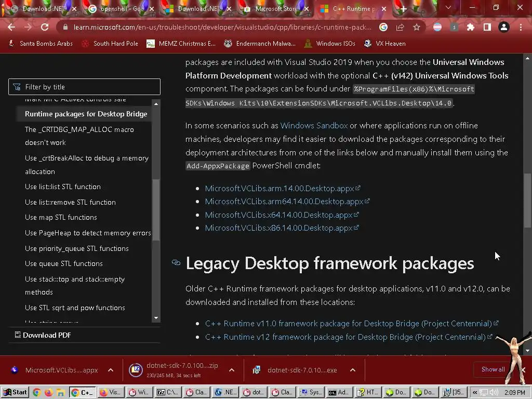Switch to the openshell Google search tab
This screenshot has height=399, width=532.
[121, 9]
